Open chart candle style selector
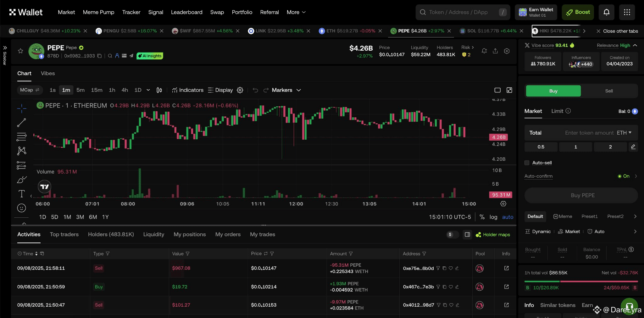 click(x=159, y=90)
